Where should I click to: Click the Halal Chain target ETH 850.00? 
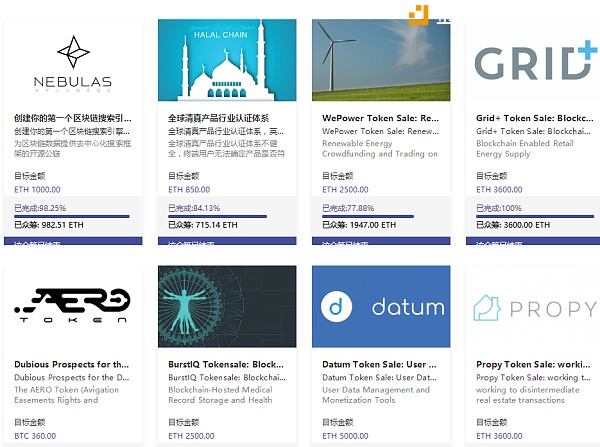pyautogui.click(x=189, y=189)
